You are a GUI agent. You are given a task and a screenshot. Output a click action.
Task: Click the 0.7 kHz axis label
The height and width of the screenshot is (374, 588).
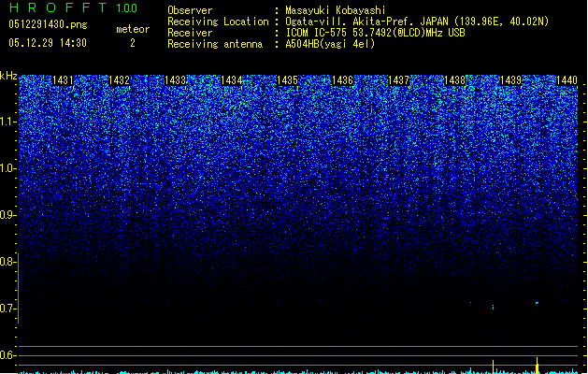[8, 309]
